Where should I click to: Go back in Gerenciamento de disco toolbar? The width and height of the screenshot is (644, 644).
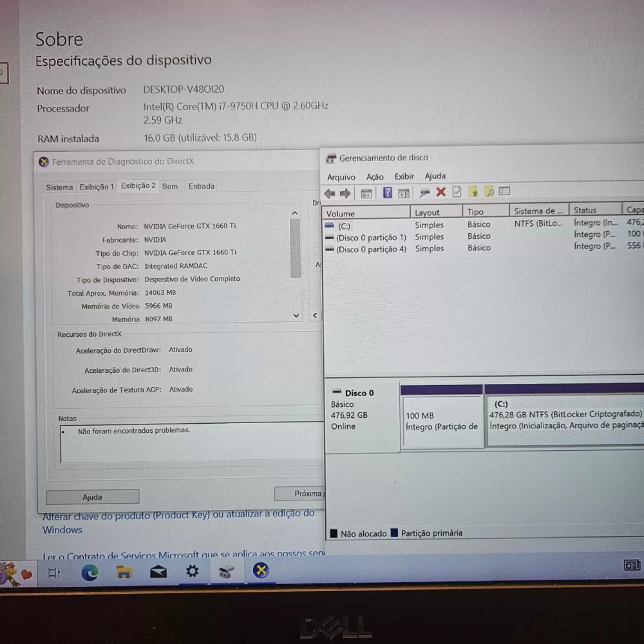coord(329,193)
